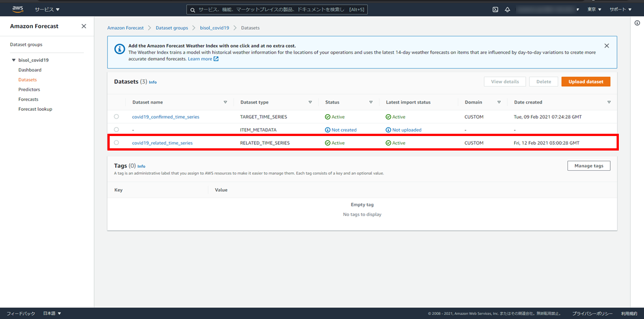The image size is (644, 319).
Task: Click the Manage tags button
Action: point(588,166)
